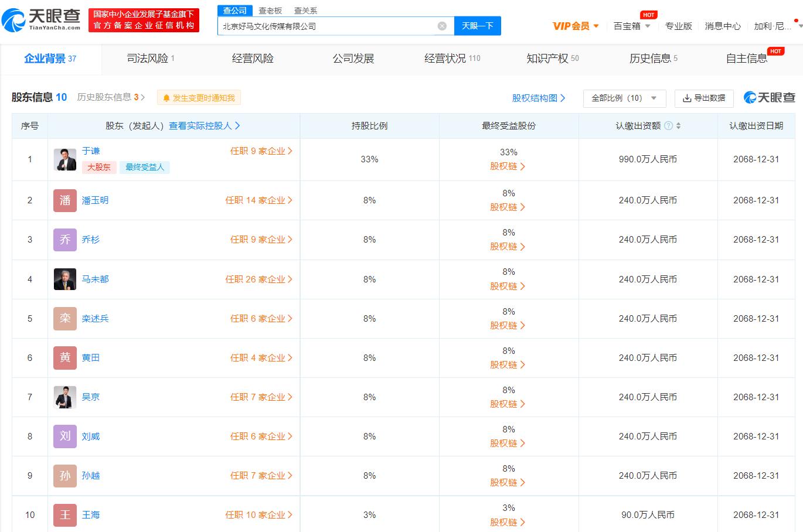Click the 大股东 tag under 于谦
The image size is (803, 532).
click(99, 167)
